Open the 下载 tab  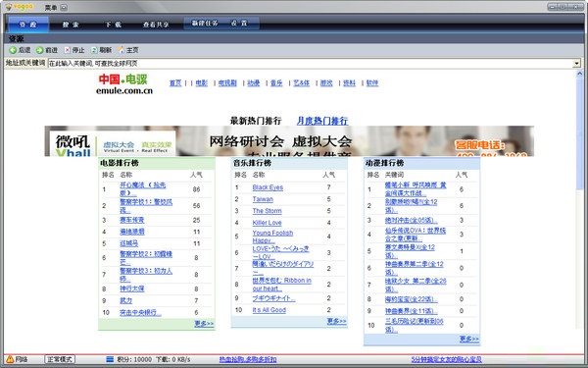pyautogui.click(x=113, y=25)
